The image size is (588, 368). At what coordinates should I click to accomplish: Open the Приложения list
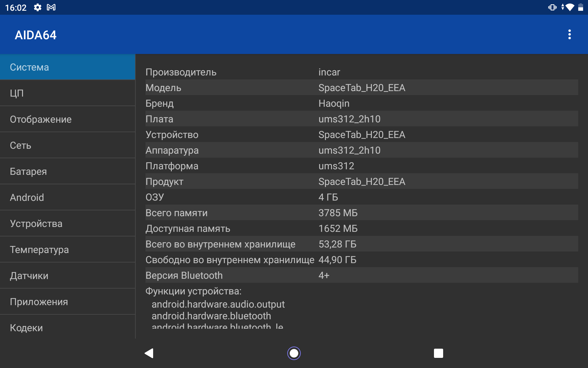point(67,302)
